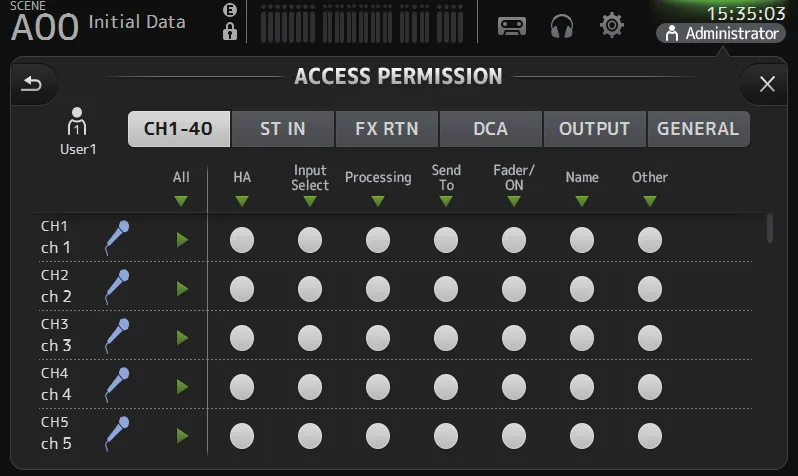Click the CH2 microphone icon
Image resolution: width=798 pixels, height=476 pixels.
pos(117,287)
